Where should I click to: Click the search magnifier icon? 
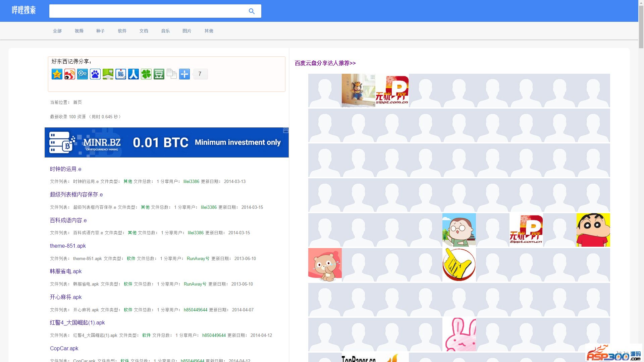coord(252,11)
